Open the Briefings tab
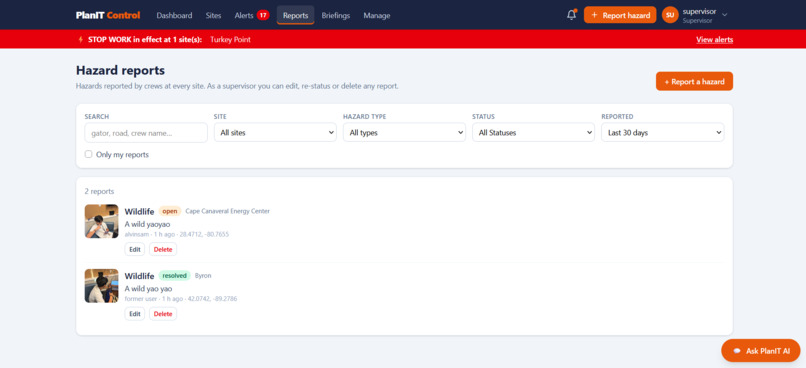Viewport: 806px width, 368px height. [336, 15]
